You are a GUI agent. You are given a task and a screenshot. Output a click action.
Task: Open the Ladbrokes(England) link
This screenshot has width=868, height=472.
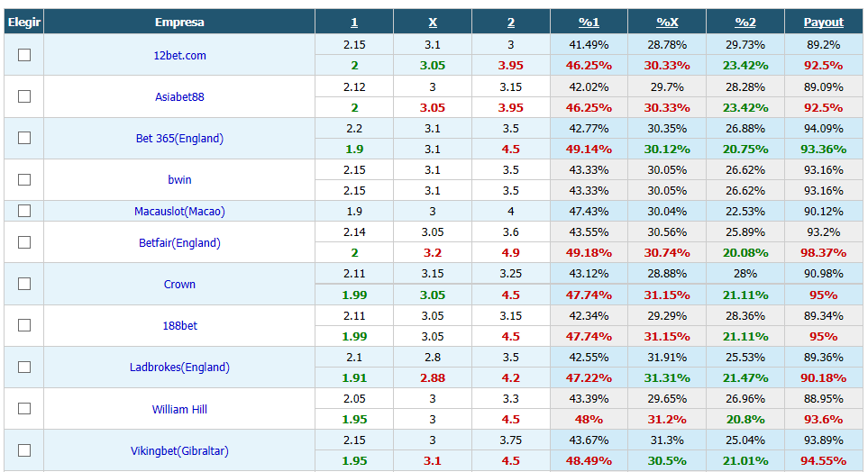[180, 368]
